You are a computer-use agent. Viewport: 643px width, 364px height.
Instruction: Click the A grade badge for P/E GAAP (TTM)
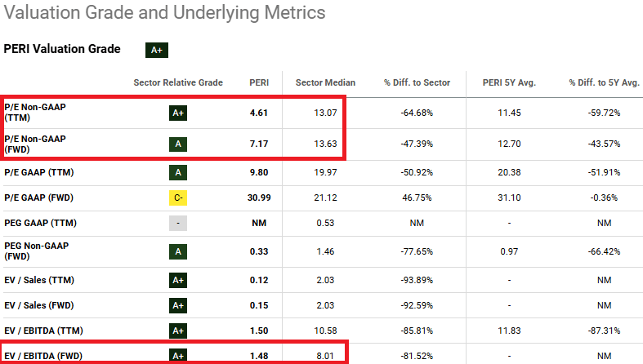click(177, 172)
